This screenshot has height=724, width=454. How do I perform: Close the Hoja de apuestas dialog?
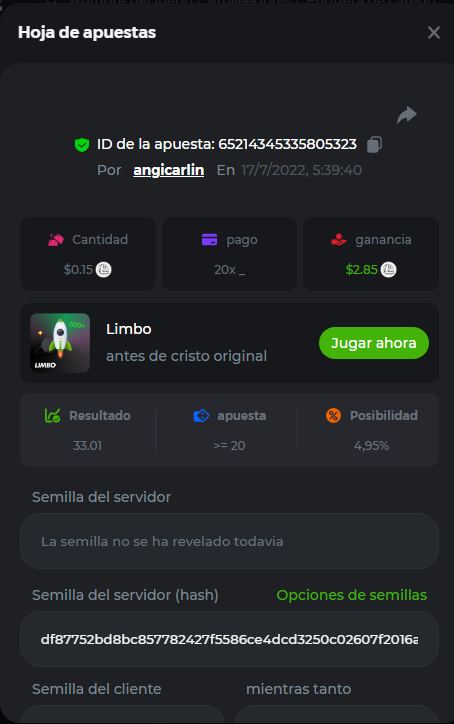click(434, 32)
